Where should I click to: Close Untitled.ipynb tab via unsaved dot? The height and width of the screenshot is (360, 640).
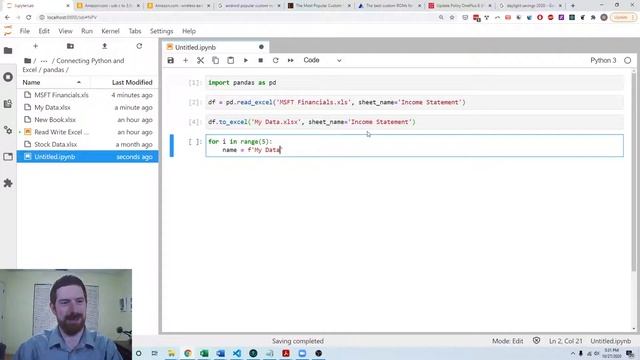click(261, 47)
